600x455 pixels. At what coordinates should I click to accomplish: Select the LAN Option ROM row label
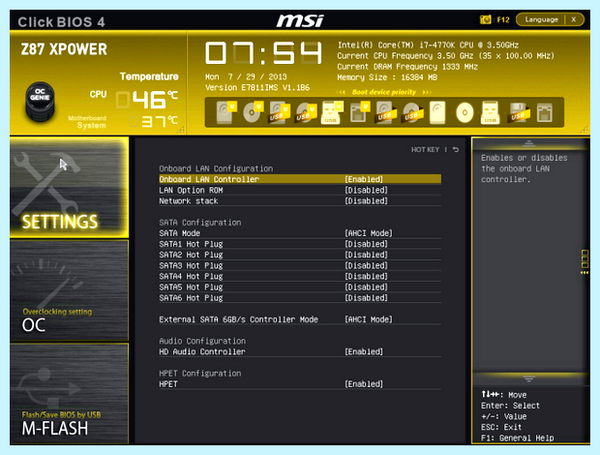pos(191,190)
